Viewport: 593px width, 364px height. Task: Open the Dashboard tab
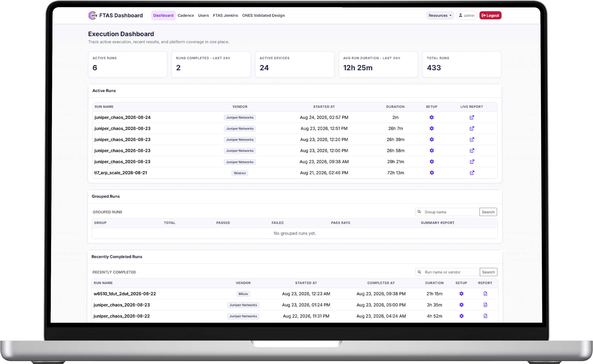[163, 16]
